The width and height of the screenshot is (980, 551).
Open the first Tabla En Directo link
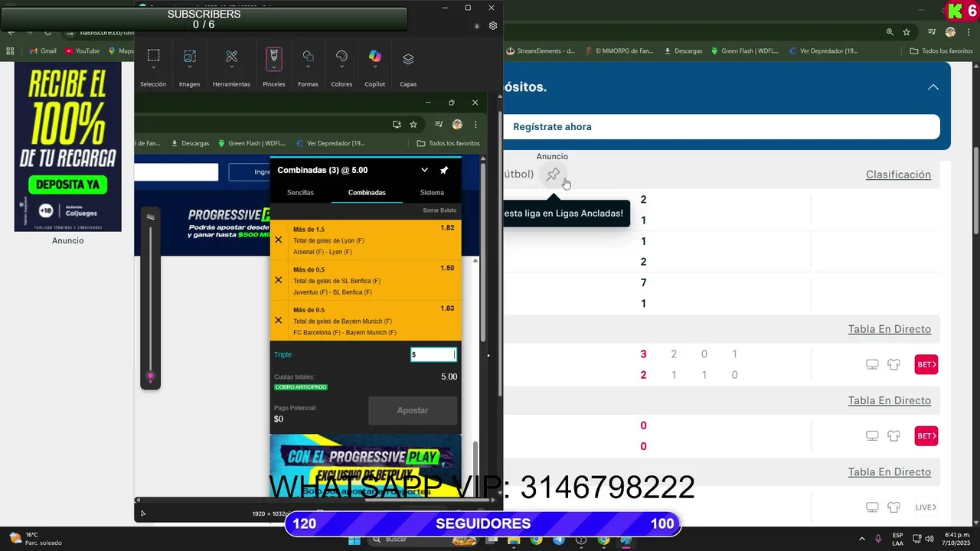(889, 329)
